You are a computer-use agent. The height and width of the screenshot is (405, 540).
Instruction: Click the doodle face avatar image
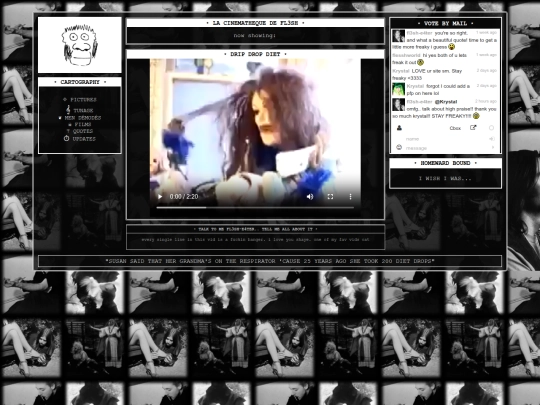80,45
